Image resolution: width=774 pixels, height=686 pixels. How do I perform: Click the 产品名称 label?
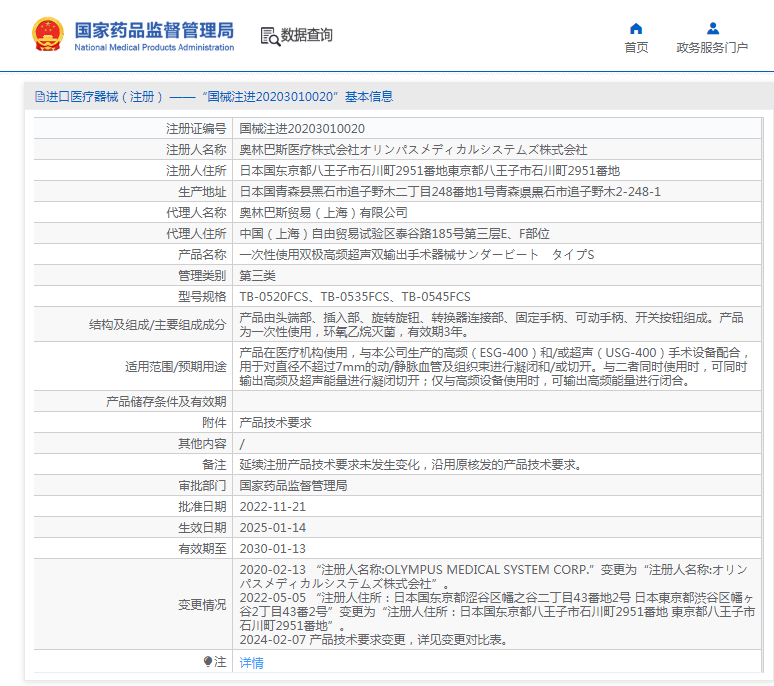(x=202, y=255)
